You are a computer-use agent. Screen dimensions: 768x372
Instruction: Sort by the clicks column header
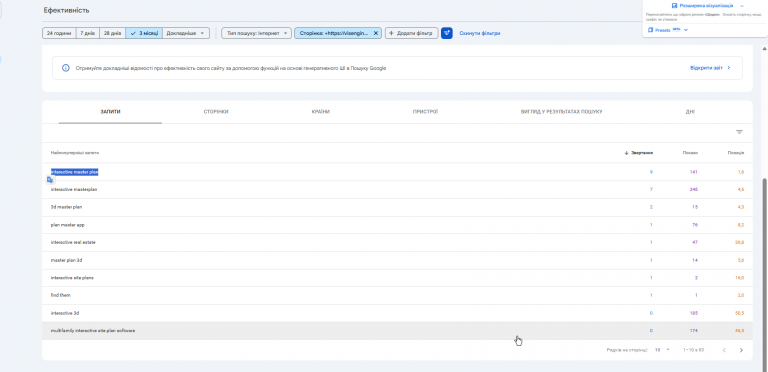pos(639,153)
